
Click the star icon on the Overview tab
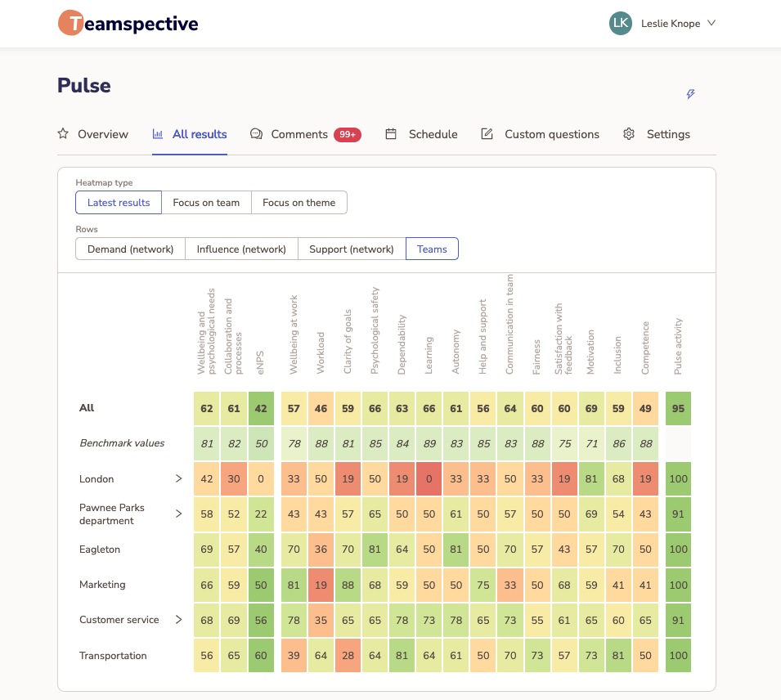coord(63,133)
